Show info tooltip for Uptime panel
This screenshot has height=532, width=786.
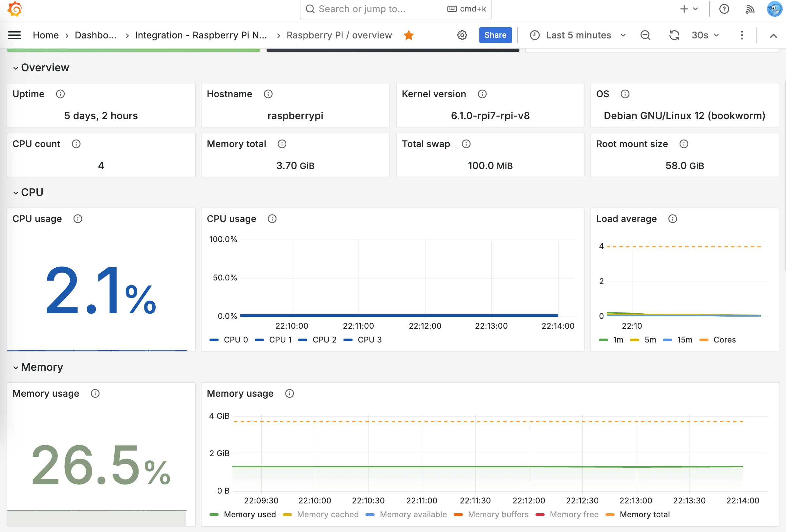tap(60, 94)
